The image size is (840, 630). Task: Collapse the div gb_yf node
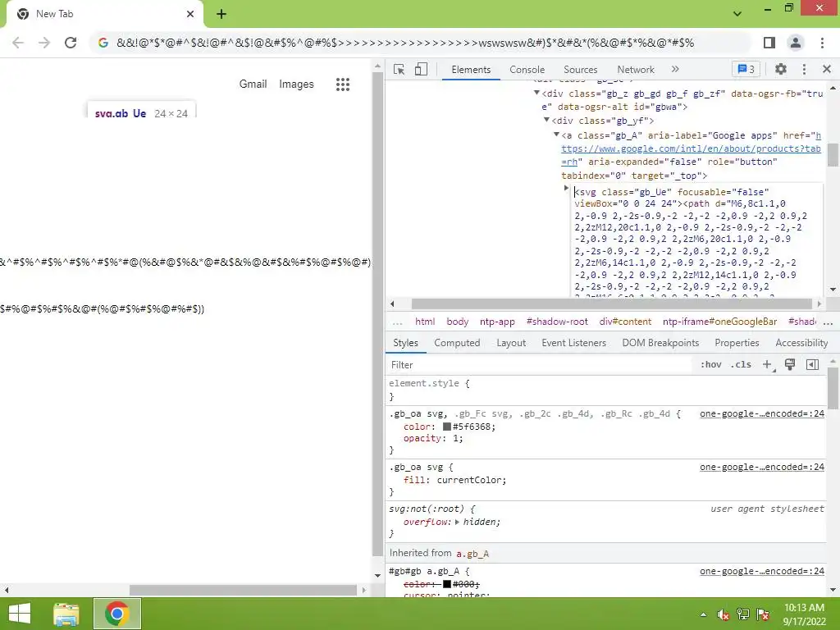click(x=546, y=120)
